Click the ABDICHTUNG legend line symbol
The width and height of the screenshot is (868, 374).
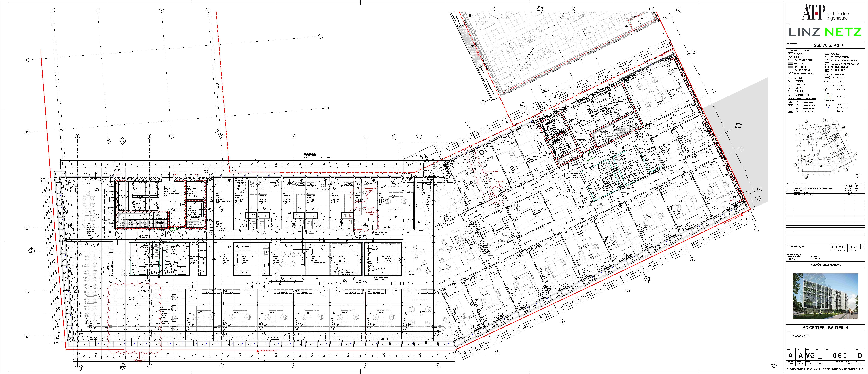click(x=827, y=54)
